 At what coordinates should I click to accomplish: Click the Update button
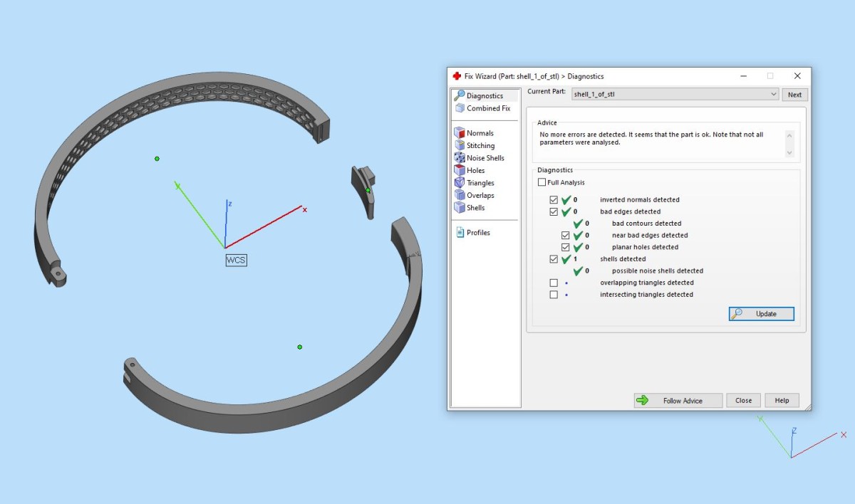pos(761,314)
